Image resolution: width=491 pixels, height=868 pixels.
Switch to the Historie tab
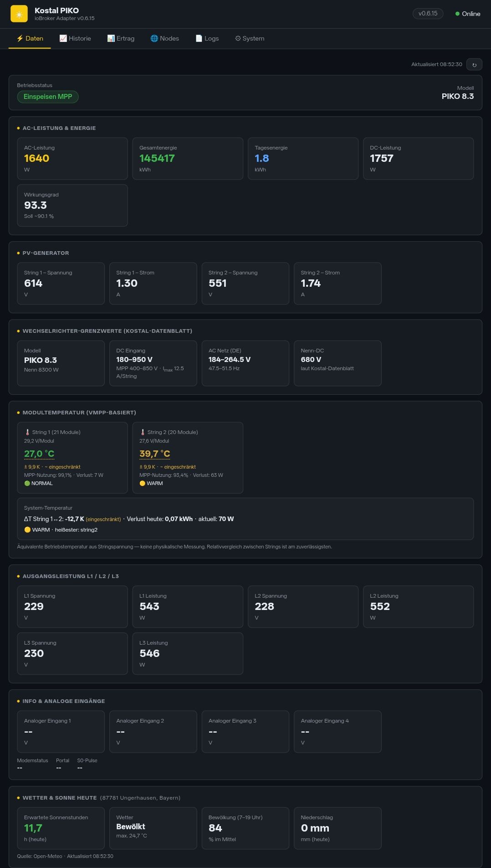[75, 38]
